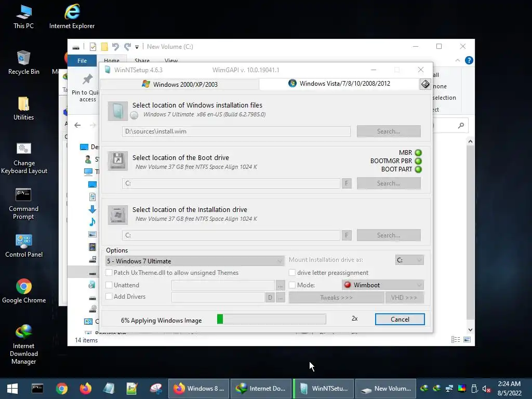Click Search for Installation drive
Viewport: 532px width, 399px height.
[x=389, y=235]
